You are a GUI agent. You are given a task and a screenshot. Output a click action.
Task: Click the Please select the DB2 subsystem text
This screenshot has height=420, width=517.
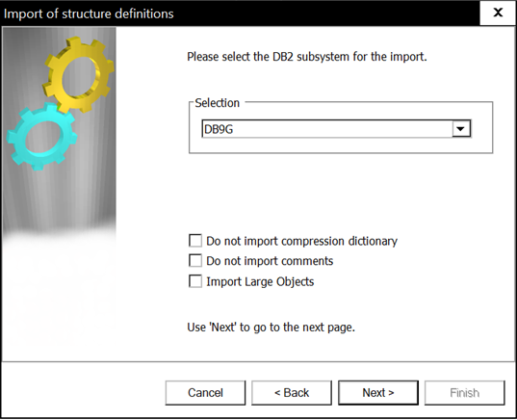307,57
